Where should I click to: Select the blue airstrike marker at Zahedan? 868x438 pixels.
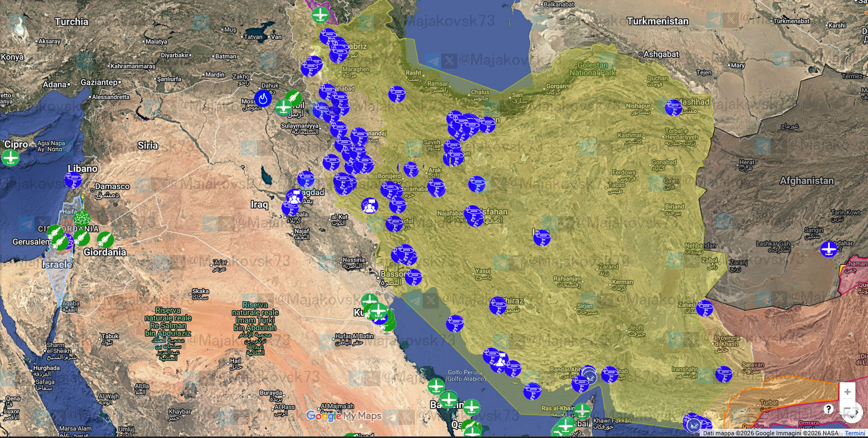(705, 308)
